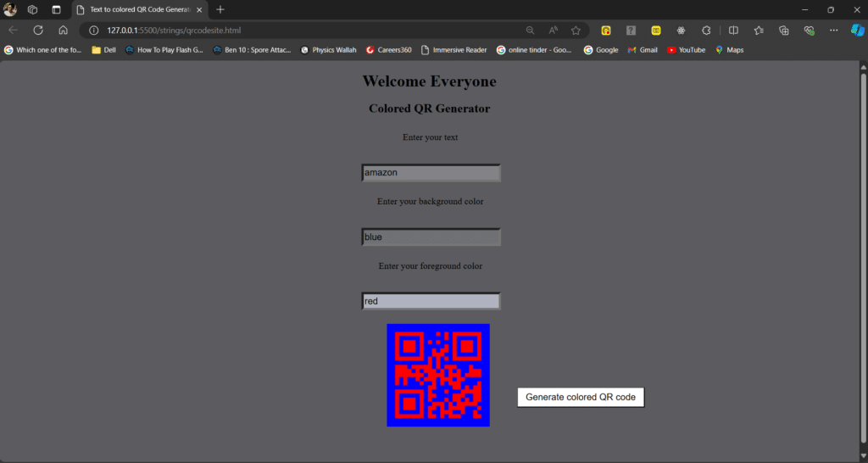Click the generated red and blue QR code
868x463 pixels.
[x=438, y=375]
